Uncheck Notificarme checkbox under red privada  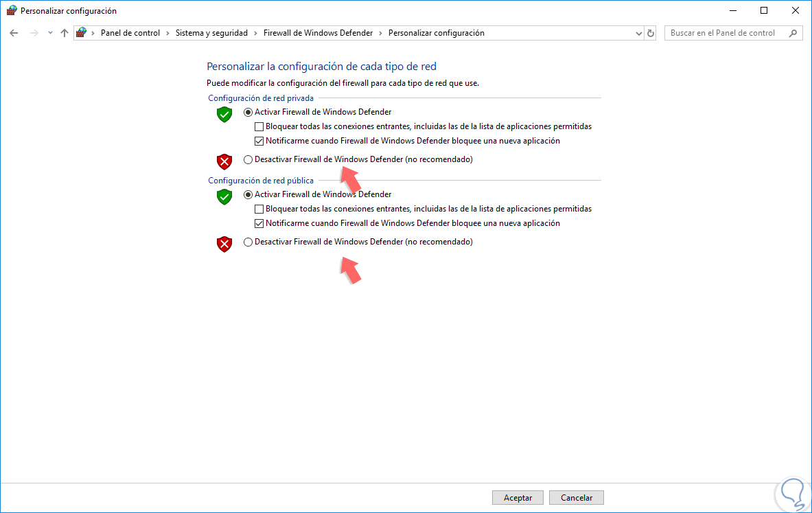[259, 141]
